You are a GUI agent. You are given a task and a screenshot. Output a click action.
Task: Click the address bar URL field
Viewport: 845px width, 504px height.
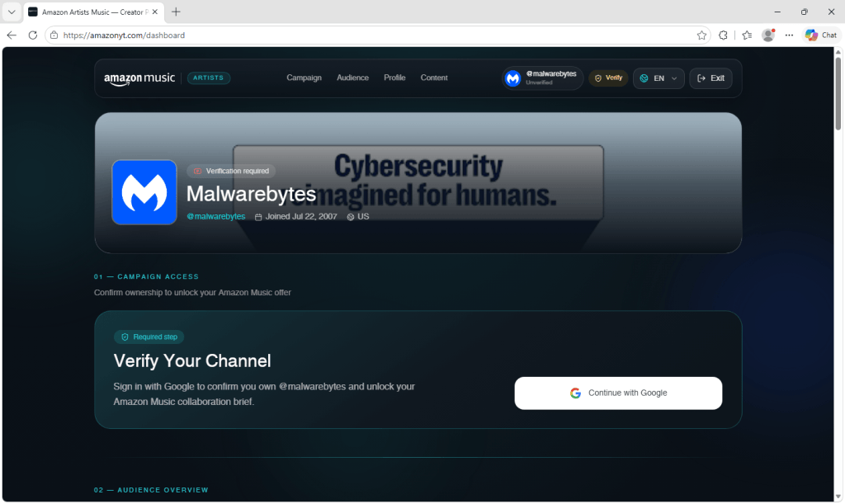click(x=377, y=35)
